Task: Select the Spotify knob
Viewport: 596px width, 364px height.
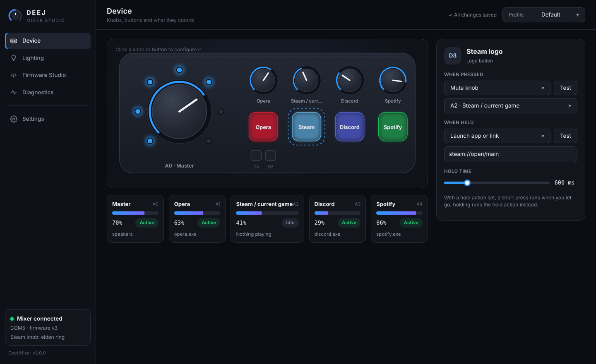Action: [x=393, y=80]
